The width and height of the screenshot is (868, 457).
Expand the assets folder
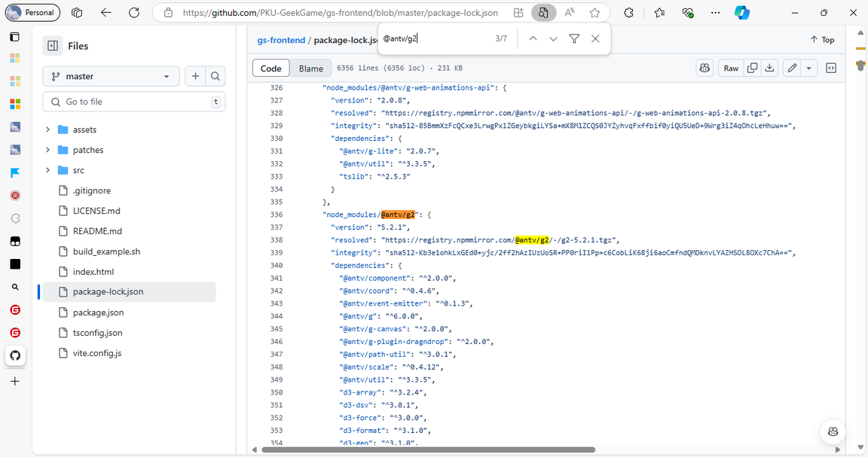pyautogui.click(x=47, y=129)
